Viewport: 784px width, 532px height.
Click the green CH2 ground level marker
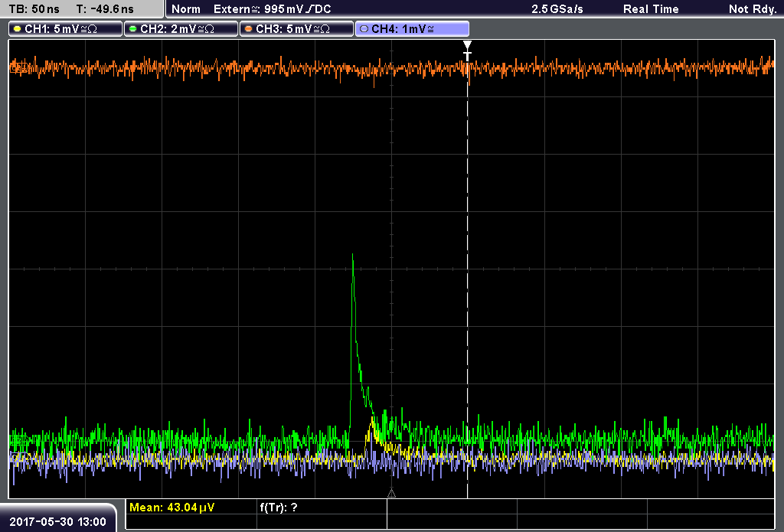pos(18,440)
